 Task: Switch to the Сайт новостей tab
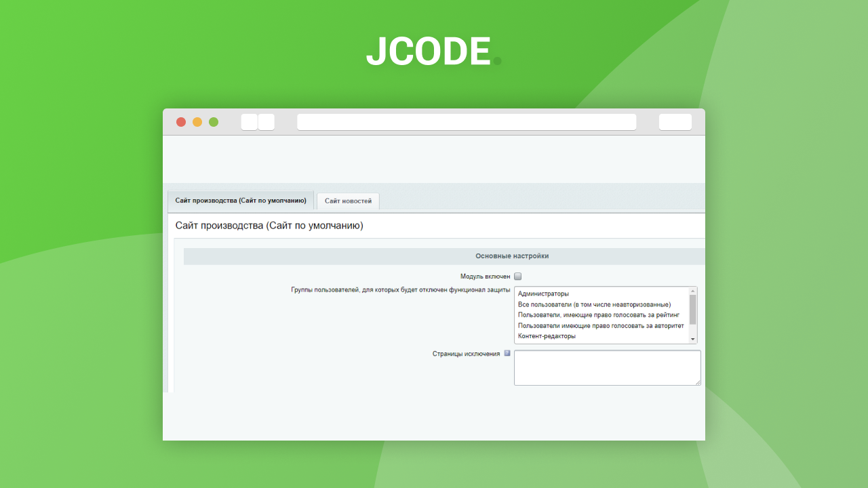tap(348, 201)
